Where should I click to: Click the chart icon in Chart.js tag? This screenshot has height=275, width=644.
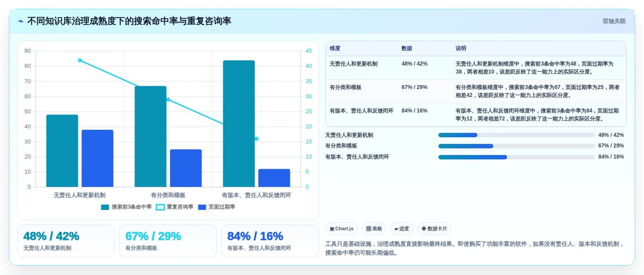[332, 229]
